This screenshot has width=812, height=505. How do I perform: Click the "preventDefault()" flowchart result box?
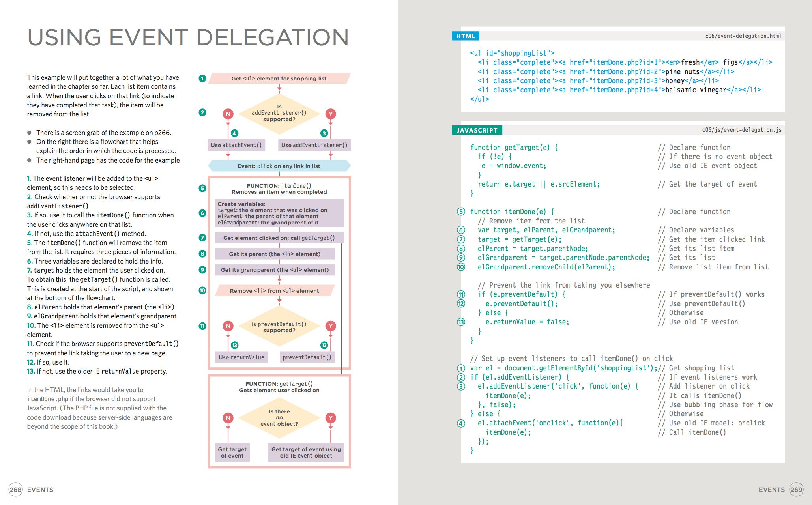click(x=307, y=357)
